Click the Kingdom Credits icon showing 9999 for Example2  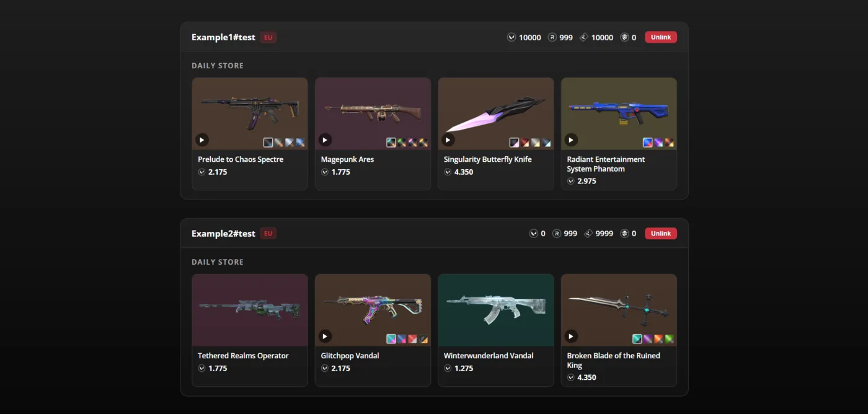(x=588, y=234)
